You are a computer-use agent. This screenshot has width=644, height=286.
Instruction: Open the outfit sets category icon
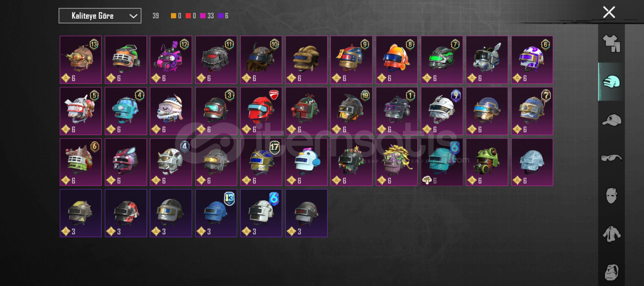tap(611, 43)
